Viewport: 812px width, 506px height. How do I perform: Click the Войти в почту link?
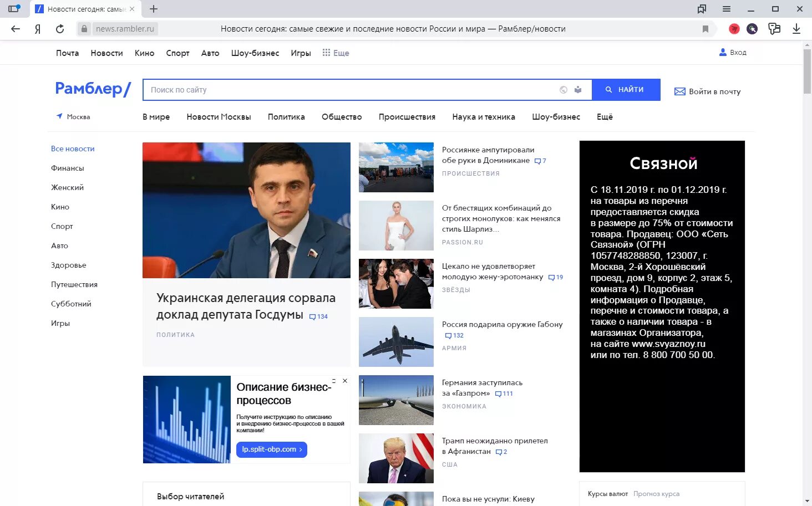714,91
